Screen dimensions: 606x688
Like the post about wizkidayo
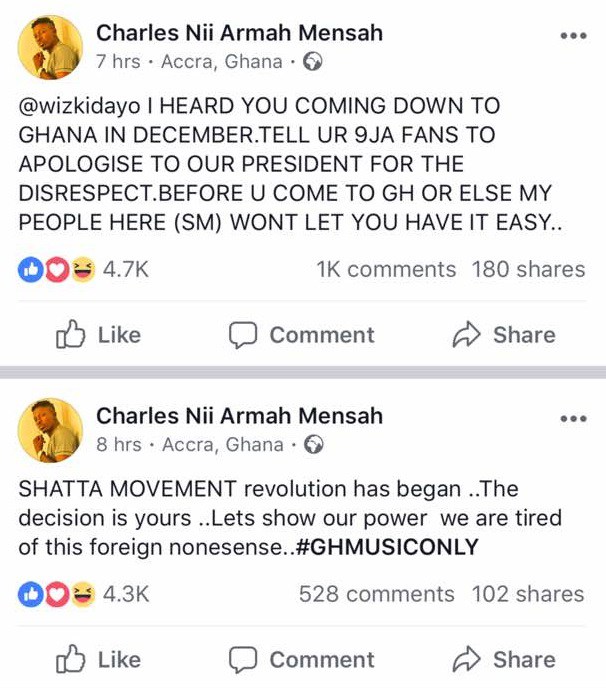98,335
